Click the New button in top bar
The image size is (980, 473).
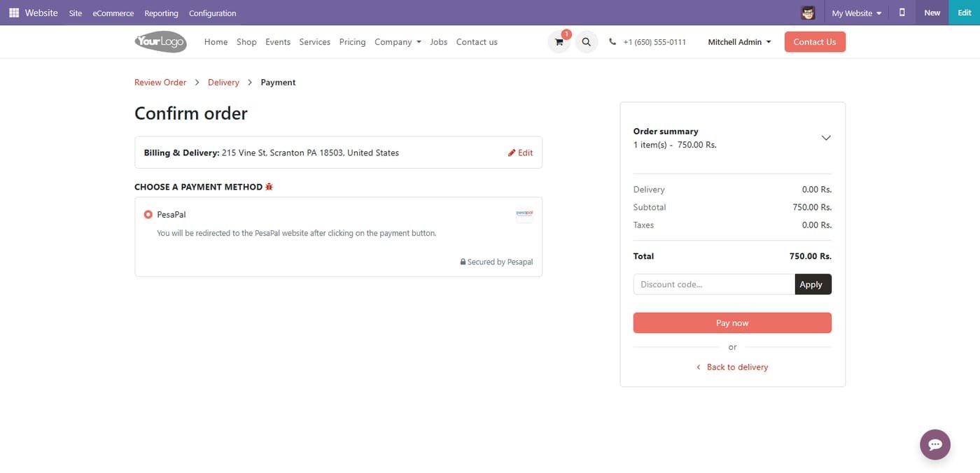[932, 13]
